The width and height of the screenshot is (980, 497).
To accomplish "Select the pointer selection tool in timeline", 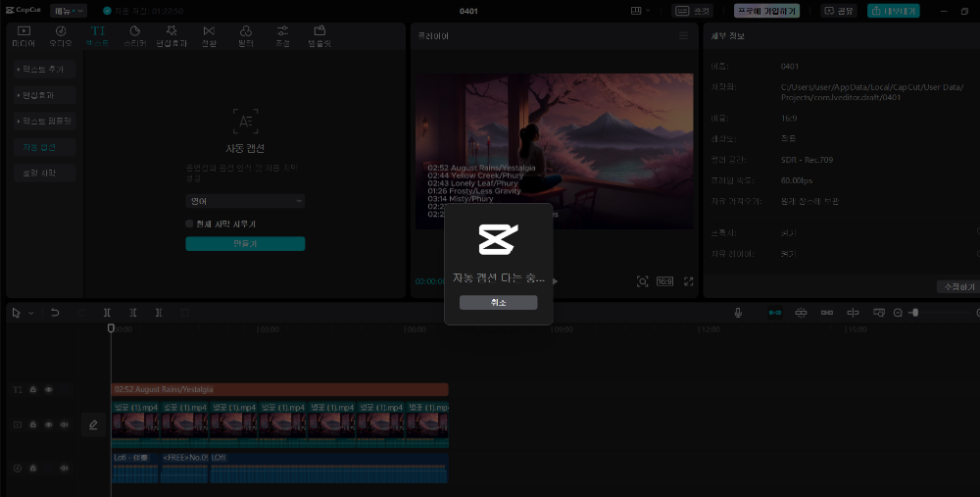I will (17, 313).
